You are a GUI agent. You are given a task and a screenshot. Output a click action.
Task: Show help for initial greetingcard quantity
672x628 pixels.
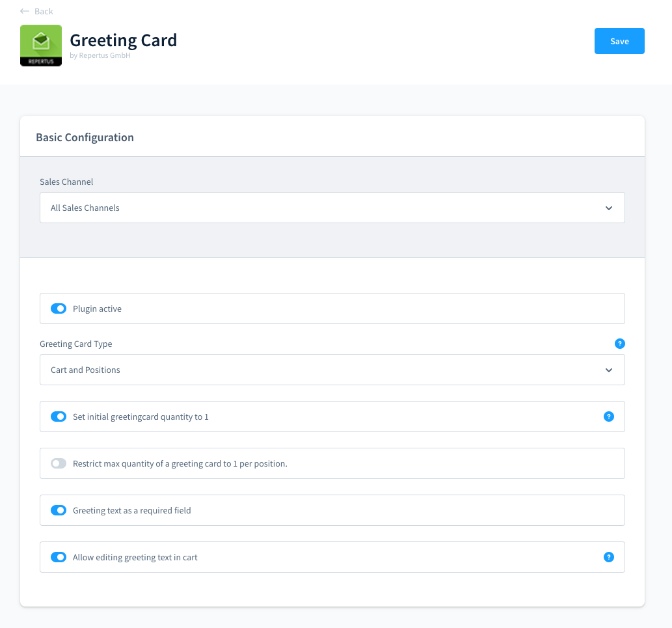coord(608,416)
